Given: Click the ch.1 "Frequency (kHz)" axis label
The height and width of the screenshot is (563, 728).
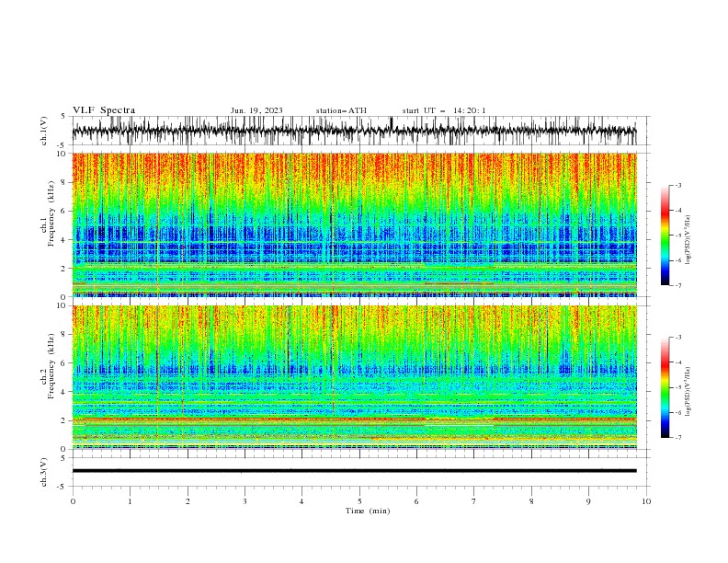Looking at the screenshot, I should (51, 214).
